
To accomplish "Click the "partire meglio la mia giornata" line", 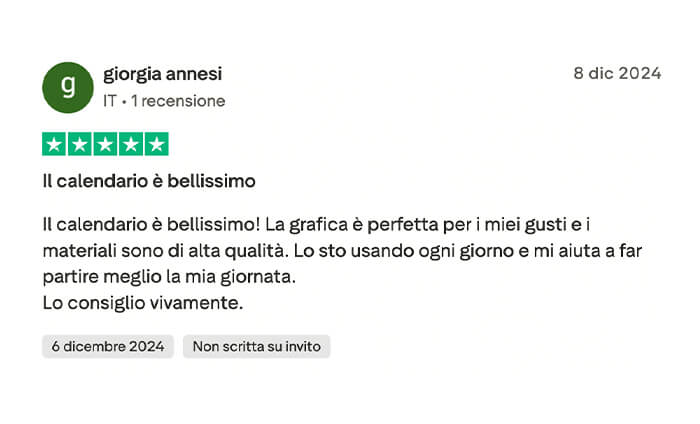I will [168, 275].
